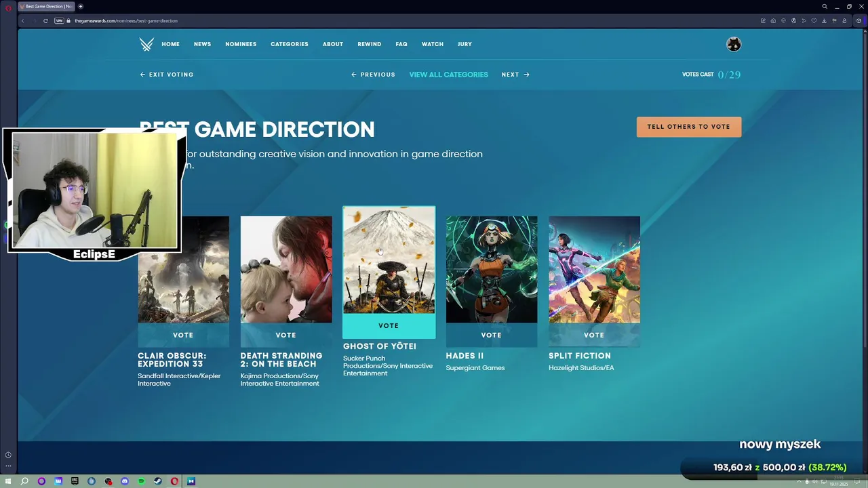Vote for Death Stranding 2
This screenshot has width=868, height=488.
click(286, 335)
